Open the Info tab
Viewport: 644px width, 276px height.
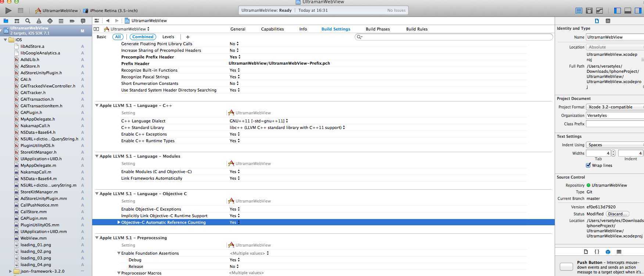(303, 29)
